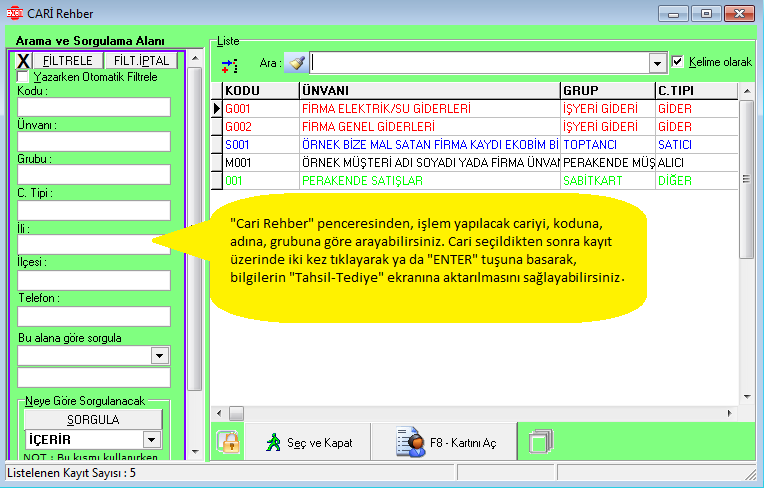764x488 pixels.
Task: Sort by the GRUP column header
Action: pos(608,91)
